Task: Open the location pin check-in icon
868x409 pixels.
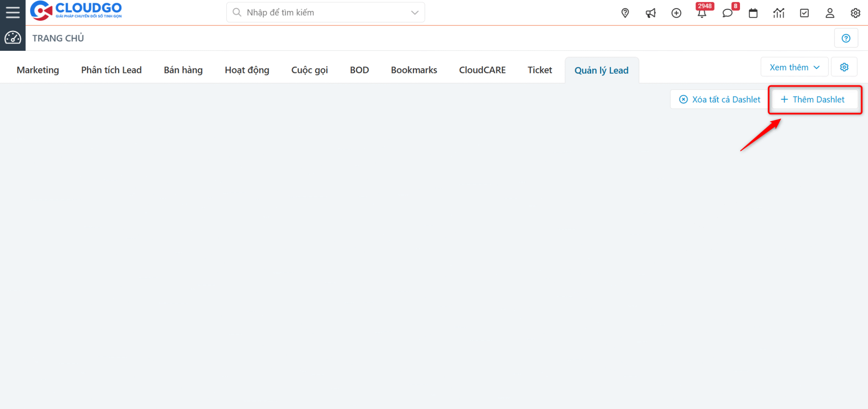Action: (x=625, y=13)
